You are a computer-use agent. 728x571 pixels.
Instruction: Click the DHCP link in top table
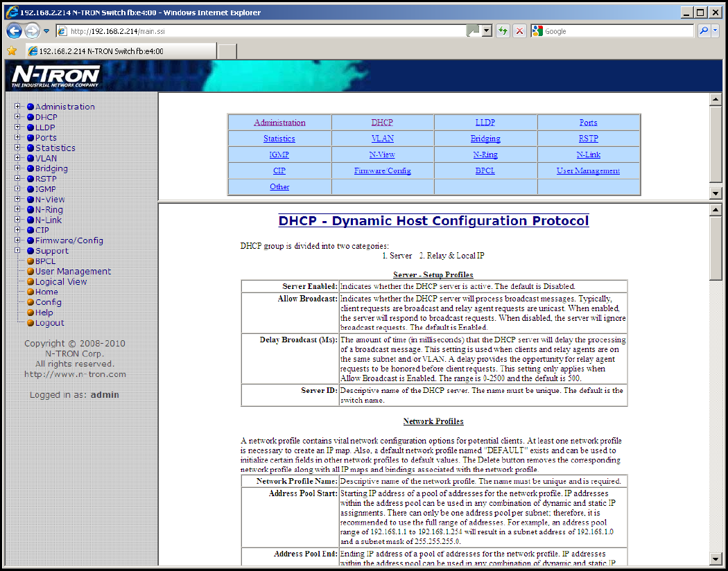tap(382, 123)
